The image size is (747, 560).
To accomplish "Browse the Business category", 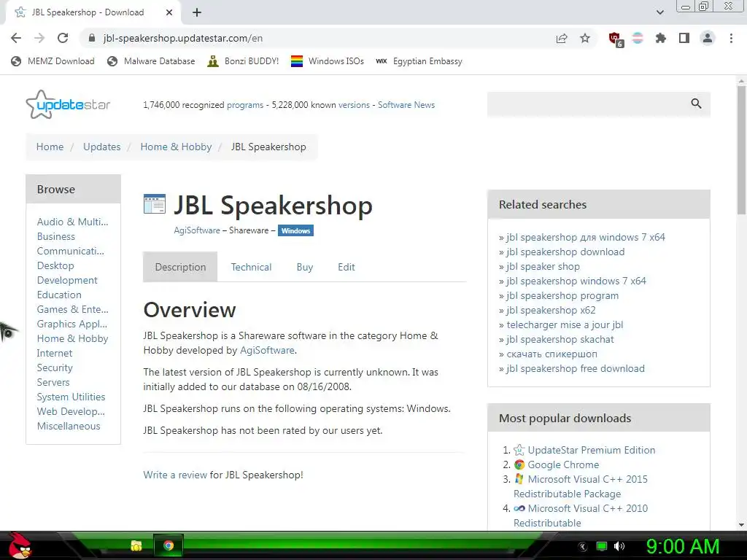I will pyautogui.click(x=56, y=237).
